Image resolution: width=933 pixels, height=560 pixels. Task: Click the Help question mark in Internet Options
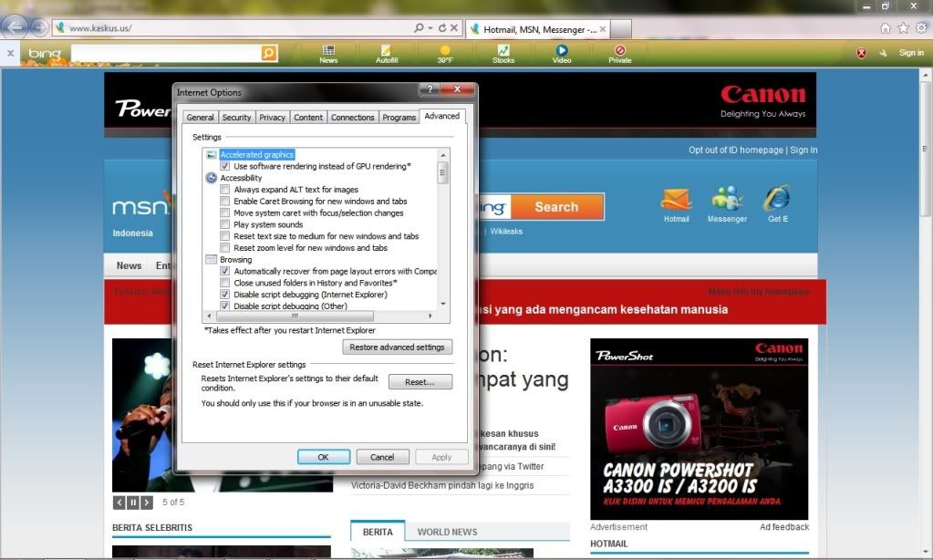coord(430,89)
